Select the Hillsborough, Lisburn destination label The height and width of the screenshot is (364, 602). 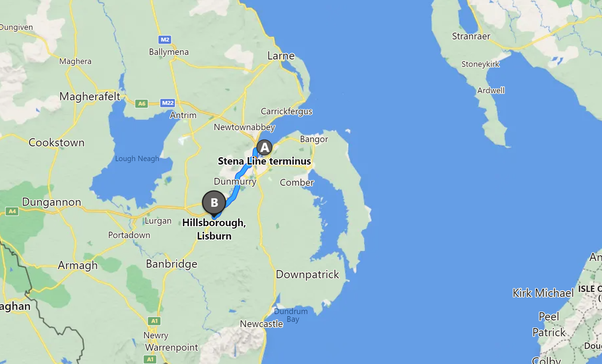[x=214, y=229]
